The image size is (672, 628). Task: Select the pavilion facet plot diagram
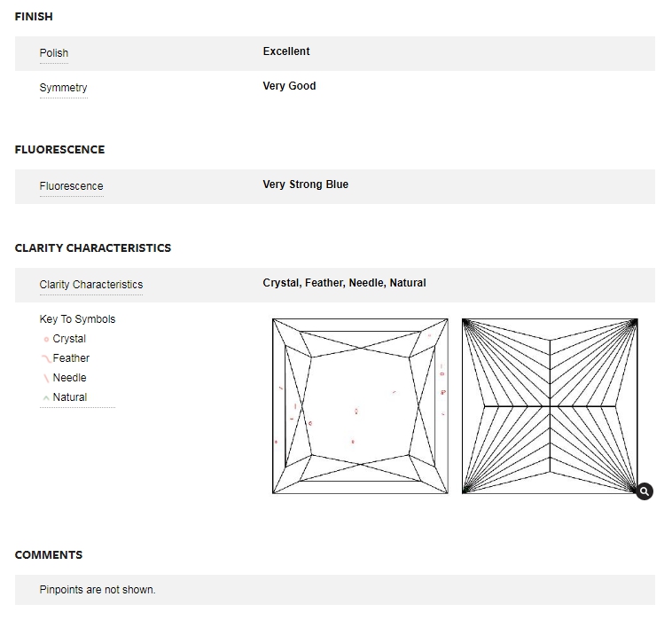550,405
